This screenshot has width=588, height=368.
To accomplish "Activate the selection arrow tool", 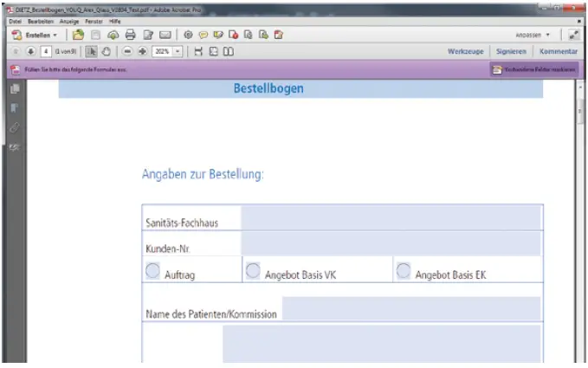I will (91, 51).
